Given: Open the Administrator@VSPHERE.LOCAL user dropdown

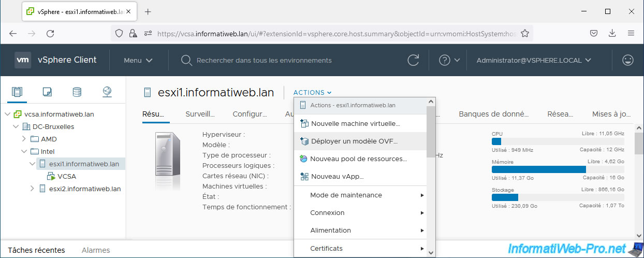Looking at the screenshot, I should tap(534, 60).
